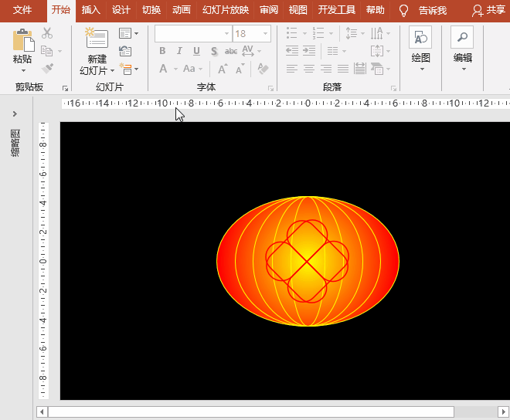Click the Distributed alignment icon
Screen dimensions: 510x420
click(x=360, y=69)
